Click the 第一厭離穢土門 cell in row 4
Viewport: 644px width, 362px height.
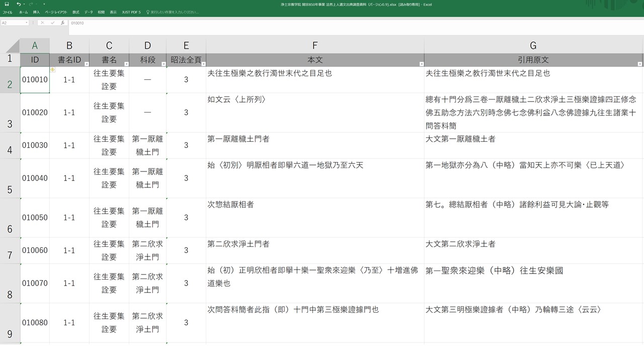coord(147,145)
